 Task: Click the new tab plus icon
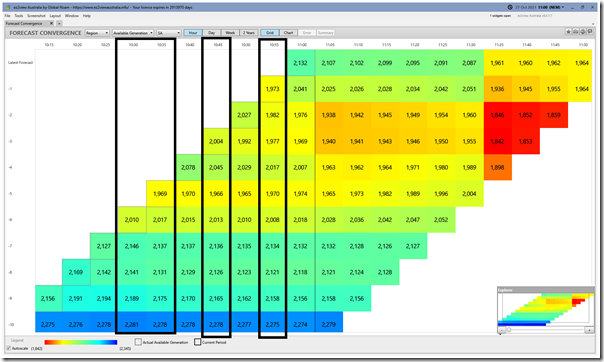(x=59, y=23)
